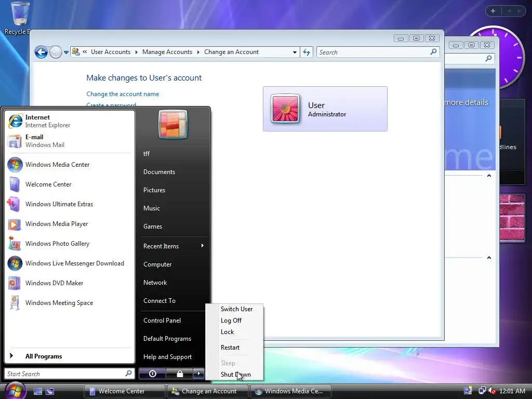Open Network from Start menu

[x=174, y=283]
